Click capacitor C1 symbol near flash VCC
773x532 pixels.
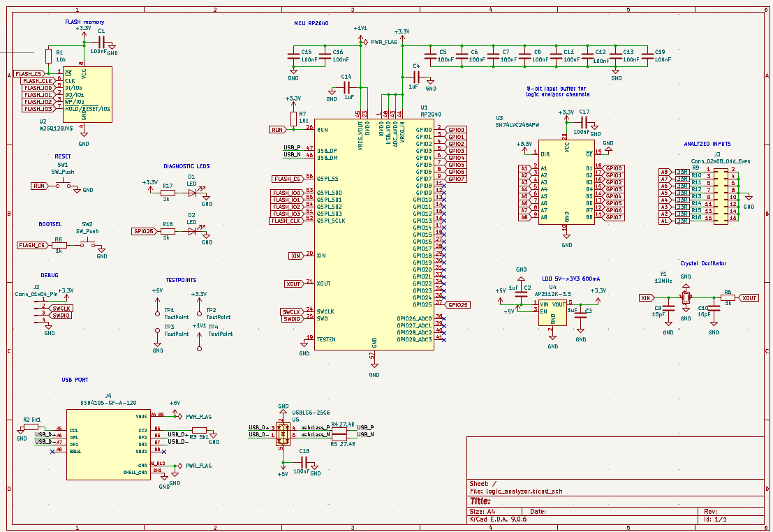pos(101,43)
